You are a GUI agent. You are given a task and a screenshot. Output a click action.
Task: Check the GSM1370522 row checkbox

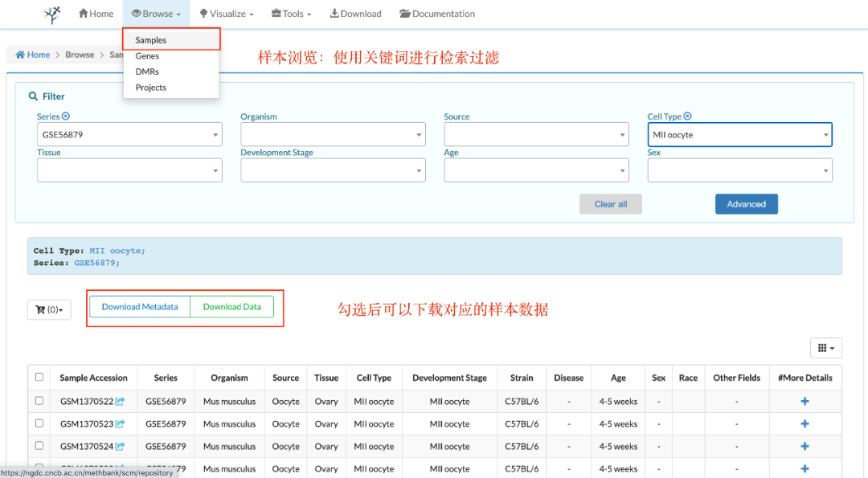39,401
